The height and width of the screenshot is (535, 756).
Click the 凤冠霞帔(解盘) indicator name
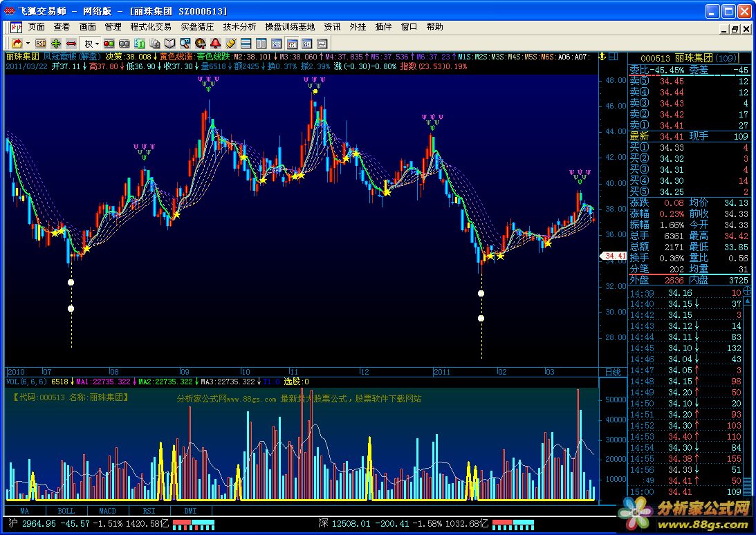click(73, 57)
